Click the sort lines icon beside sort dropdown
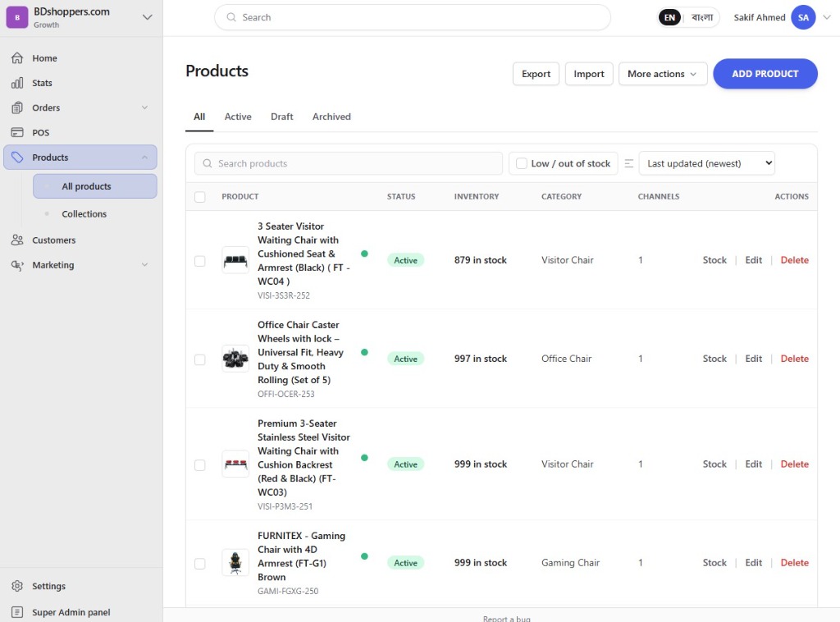The height and width of the screenshot is (622, 840). click(x=629, y=163)
